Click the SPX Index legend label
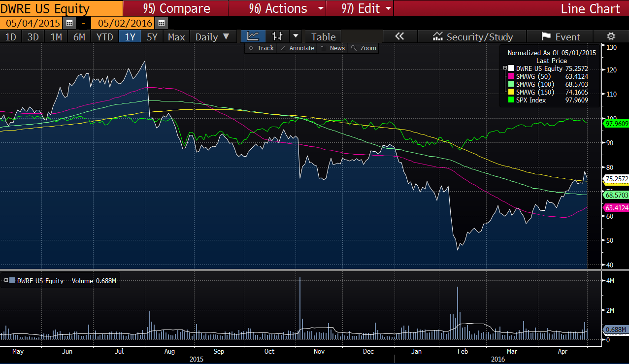 [x=530, y=100]
